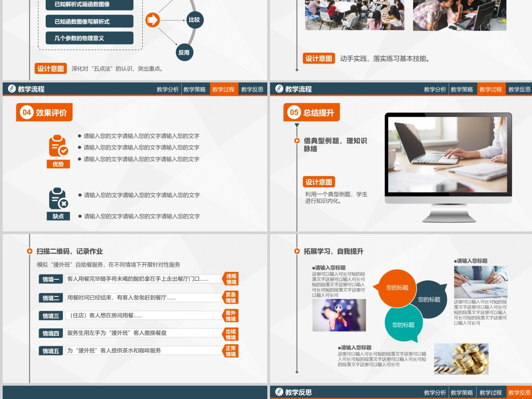The image size is (532, 399).
Task: Open the 教学反思 tab on the 效果评价 slide
Action: coord(252,89)
